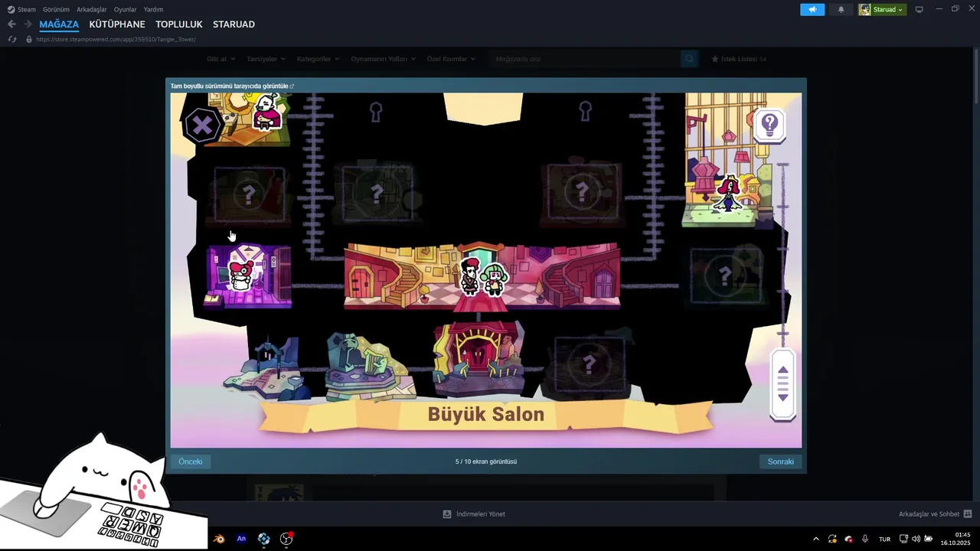This screenshot has height=551, width=980.
Task: Open Steam notifications bell
Action: (x=841, y=9)
